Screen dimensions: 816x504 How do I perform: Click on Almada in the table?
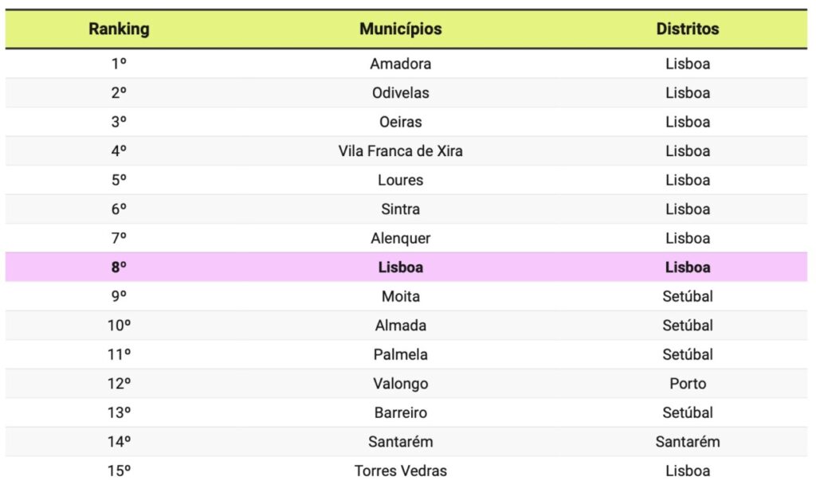tap(400, 326)
